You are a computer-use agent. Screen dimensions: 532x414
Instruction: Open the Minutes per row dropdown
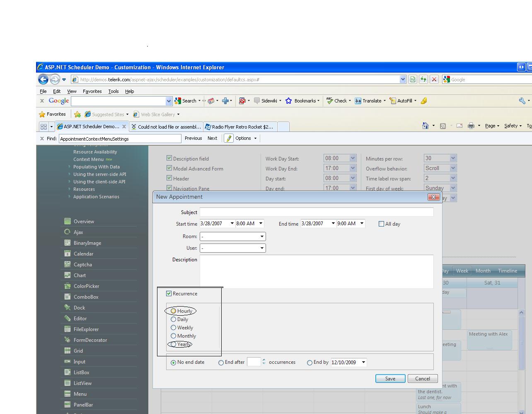point(453,158)
